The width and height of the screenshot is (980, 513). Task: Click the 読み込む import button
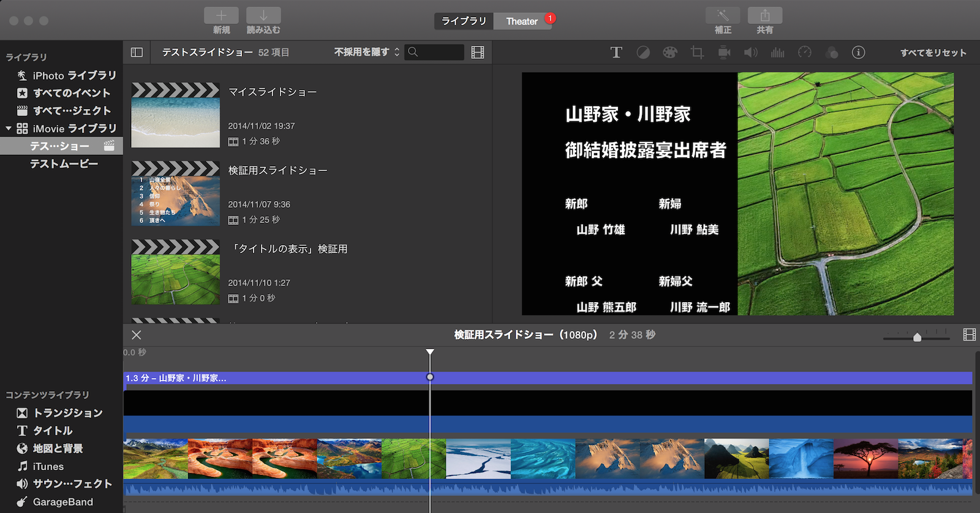tap(263, 20)
